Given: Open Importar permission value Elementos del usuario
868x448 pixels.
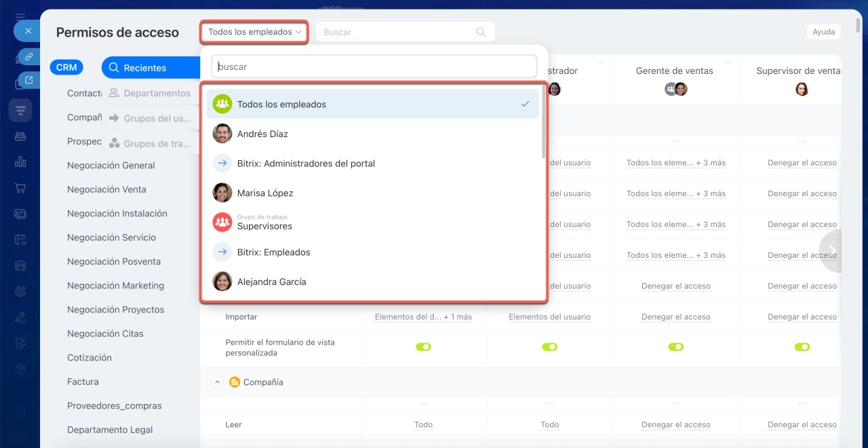Looking at the screenshot, I should click(549, 317).
